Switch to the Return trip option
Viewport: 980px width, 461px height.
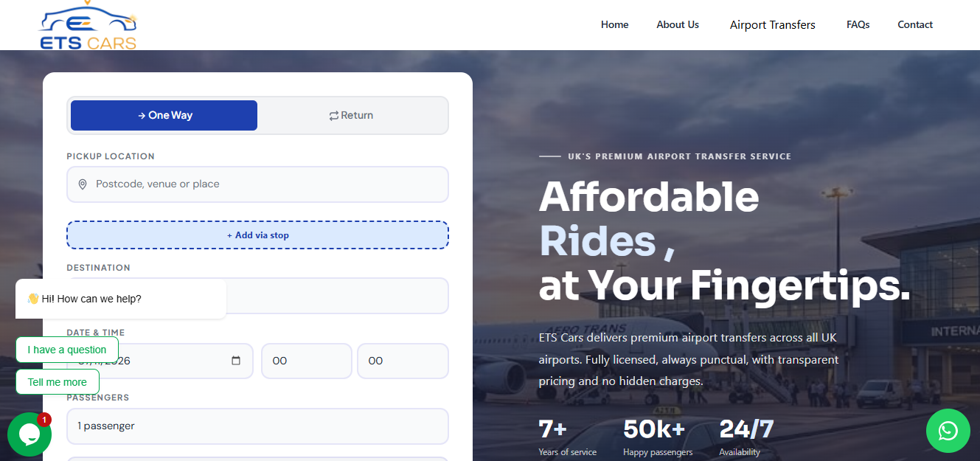pos(351,115)
